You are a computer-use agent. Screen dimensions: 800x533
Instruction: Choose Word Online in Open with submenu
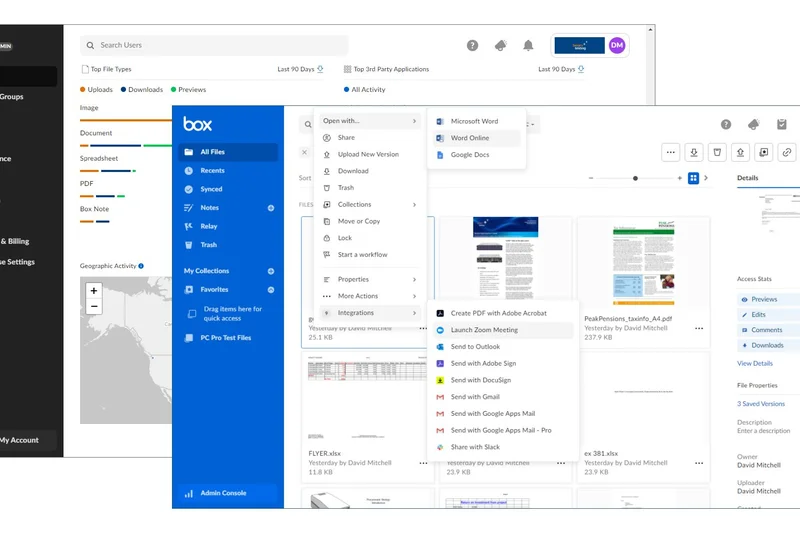pos(470,138)
